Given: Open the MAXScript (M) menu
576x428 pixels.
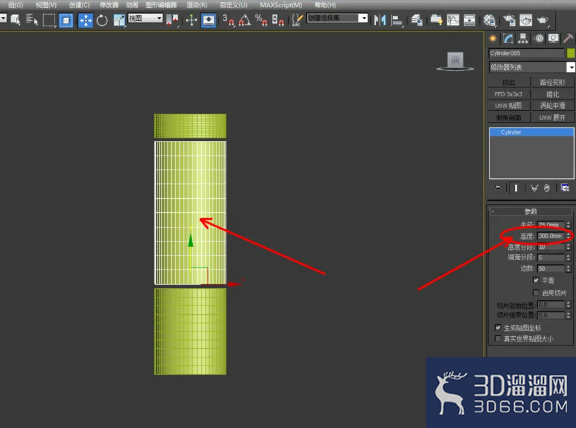Looking at the screenshot, I should [281, 5].
